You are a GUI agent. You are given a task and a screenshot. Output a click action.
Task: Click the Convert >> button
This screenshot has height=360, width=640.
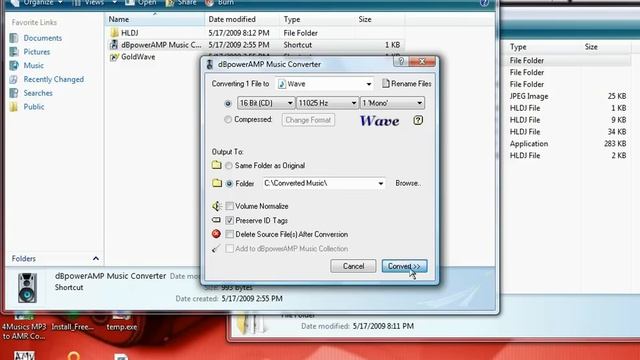404,266
